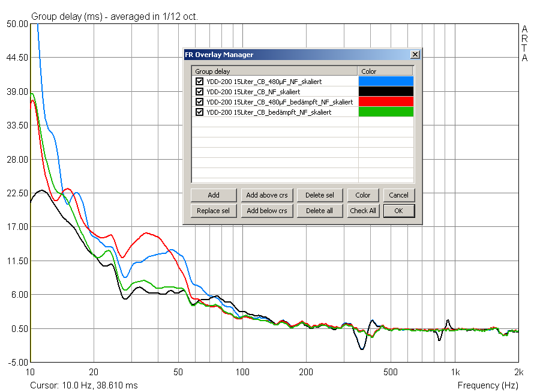The image size is (537, 392).
Task: Cancel the FR Overlay Manager dialog
Action: [398, 195]
